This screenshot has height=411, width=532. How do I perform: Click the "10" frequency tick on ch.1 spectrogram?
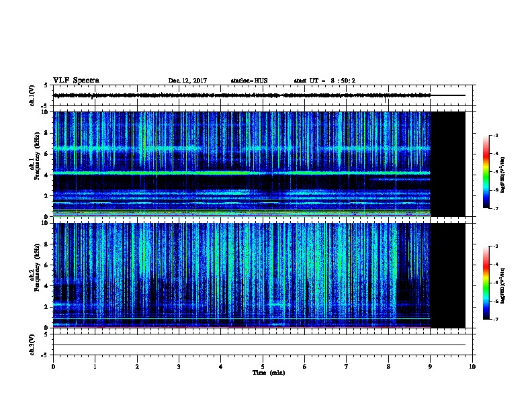coord(46,112)
